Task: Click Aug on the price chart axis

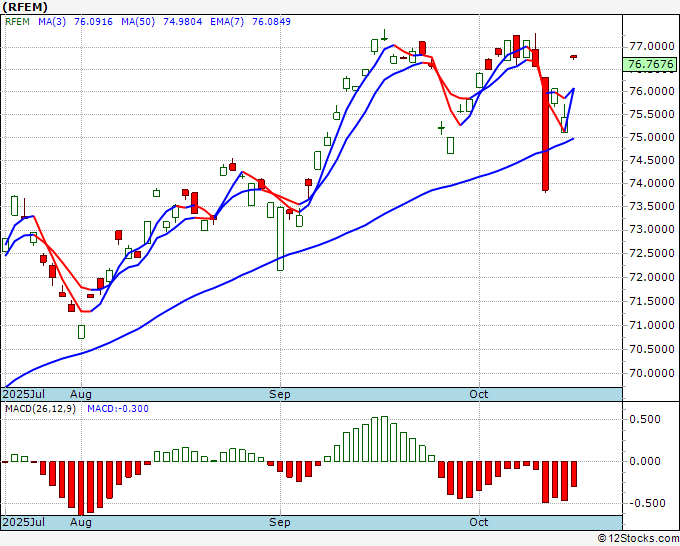Action: tap(81, 394)
